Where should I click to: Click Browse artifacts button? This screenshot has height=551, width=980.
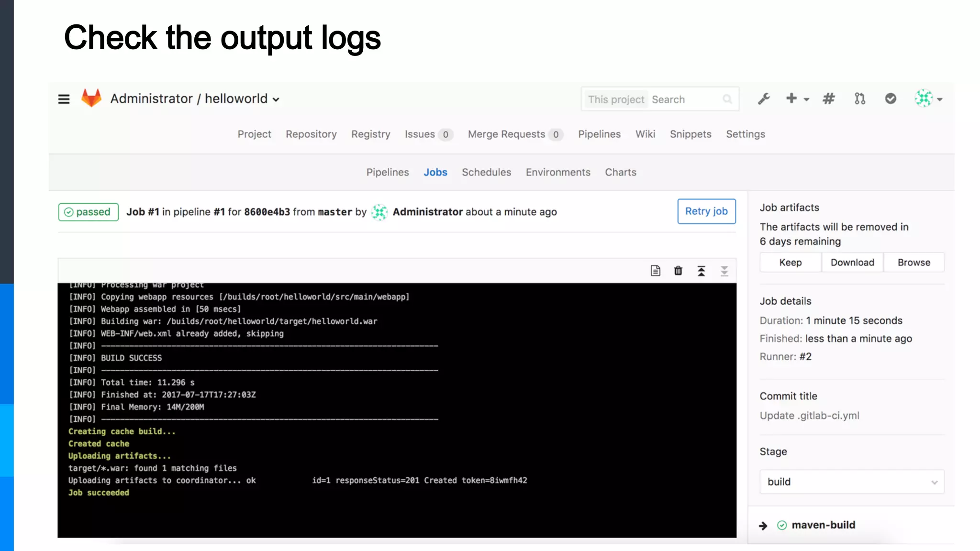pyautogui.click(x=914, y=263)
